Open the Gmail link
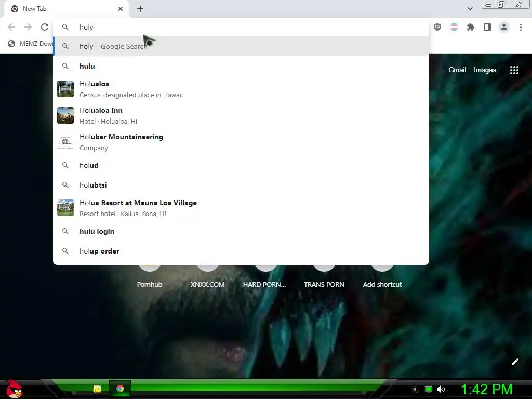 (457, 70)
